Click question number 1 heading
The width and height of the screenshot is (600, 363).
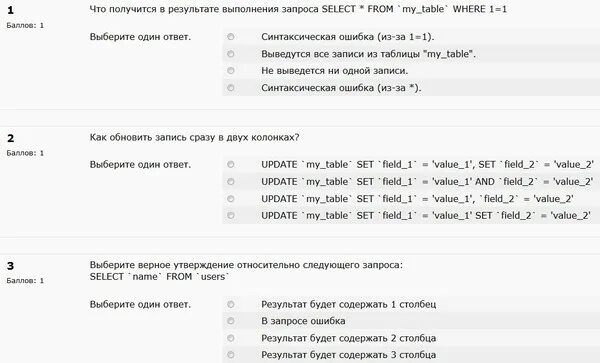[11, 10]
